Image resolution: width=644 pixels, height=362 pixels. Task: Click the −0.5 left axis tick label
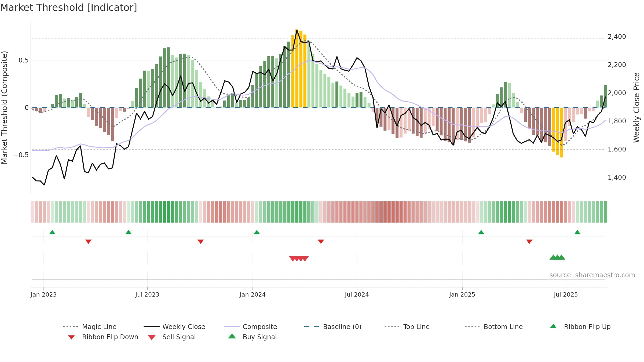point(21,155)
